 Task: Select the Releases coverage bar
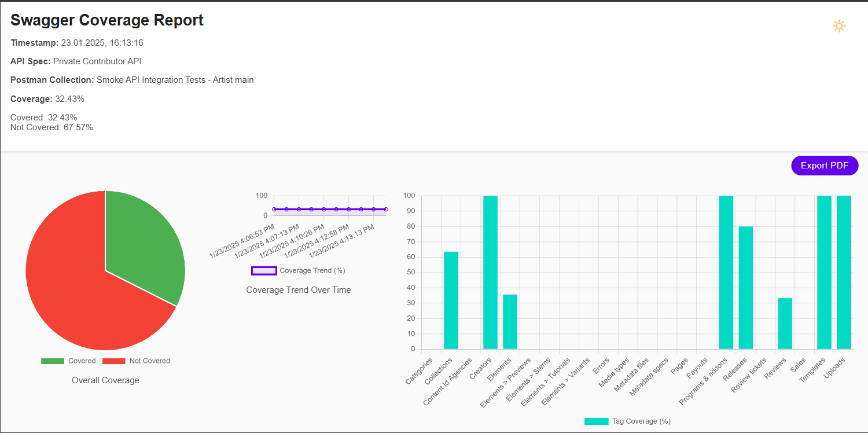click(x=745, y=288)
